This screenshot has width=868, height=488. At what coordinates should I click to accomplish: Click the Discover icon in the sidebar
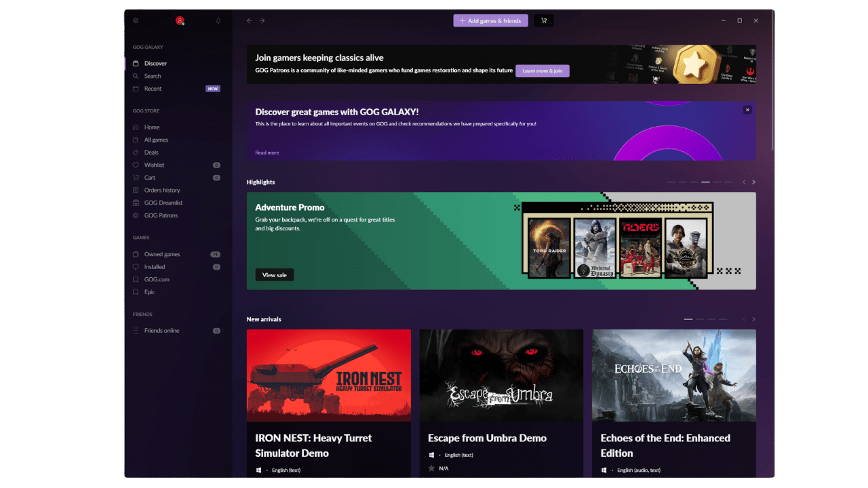point(136,64)
